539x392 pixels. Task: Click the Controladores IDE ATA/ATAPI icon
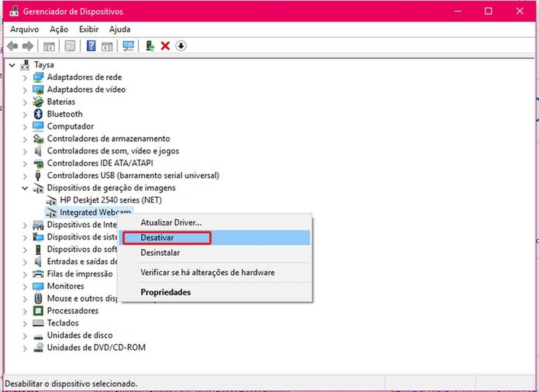pos(38,164)
